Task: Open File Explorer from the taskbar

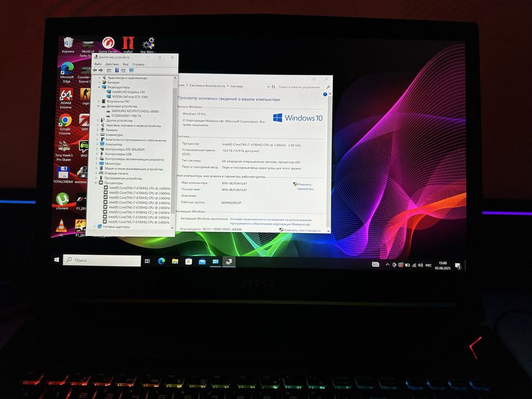Action: pos(175,261)
